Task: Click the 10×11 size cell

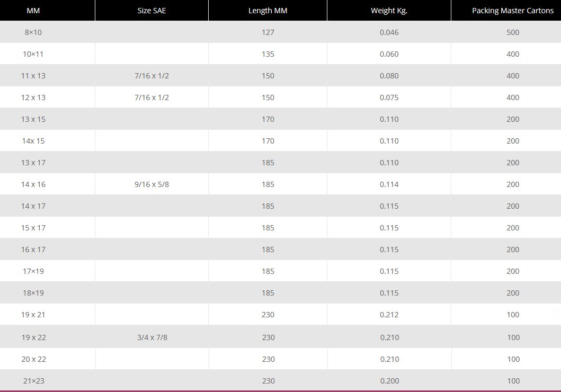Action: (x=33, y=54)
